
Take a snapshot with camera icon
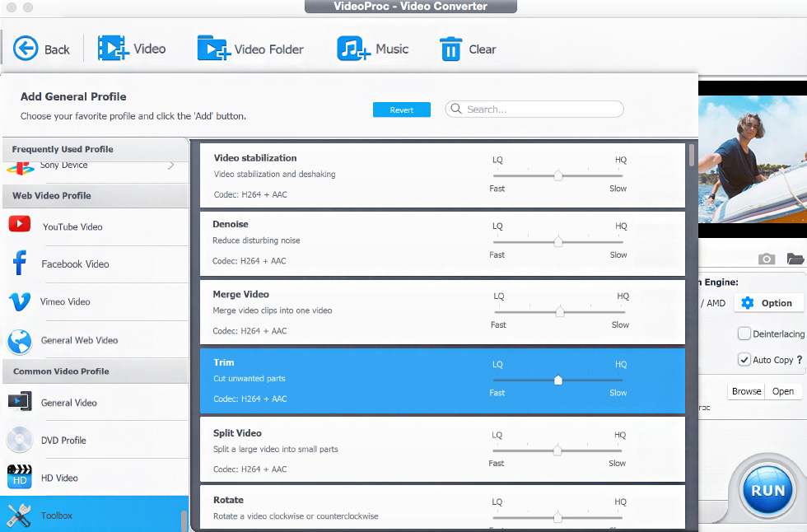point(767,259)
